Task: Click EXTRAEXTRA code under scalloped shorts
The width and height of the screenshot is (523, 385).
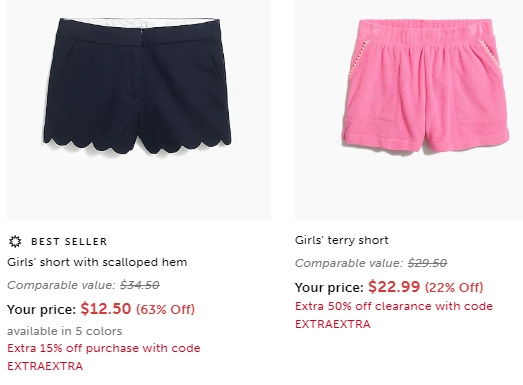Action: [x=45, y=366]
